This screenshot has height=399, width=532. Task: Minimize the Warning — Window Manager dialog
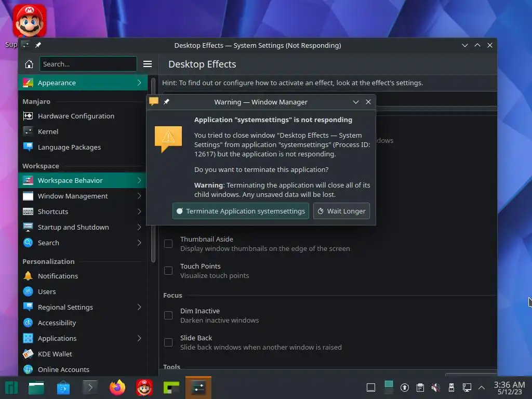[356, 102]
